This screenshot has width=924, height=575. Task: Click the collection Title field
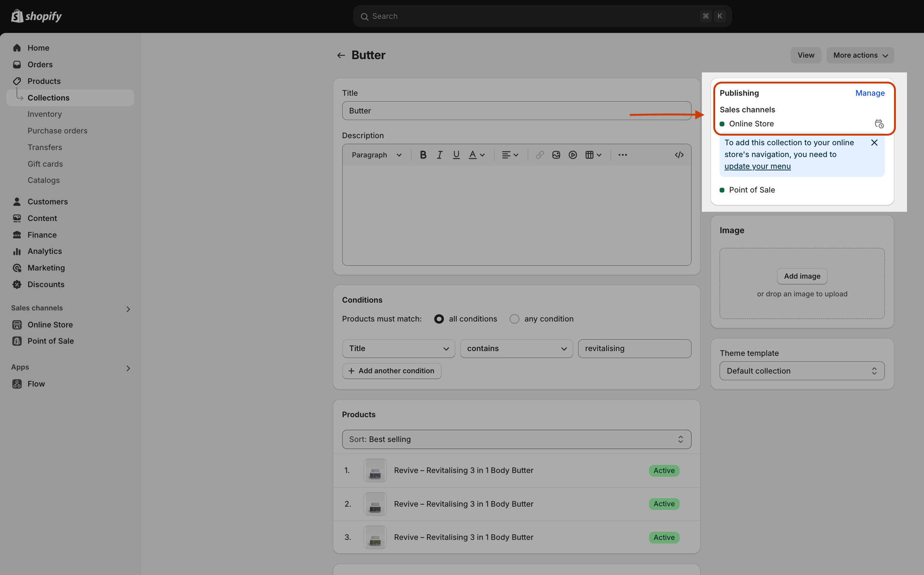(x=517, y=110)
